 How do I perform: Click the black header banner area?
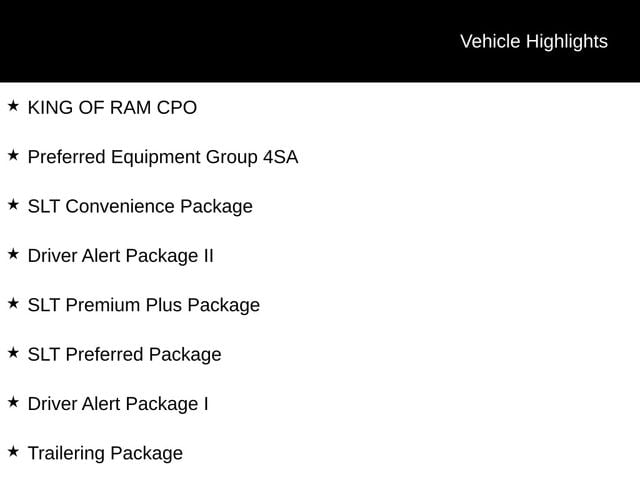tap(320, 41)
